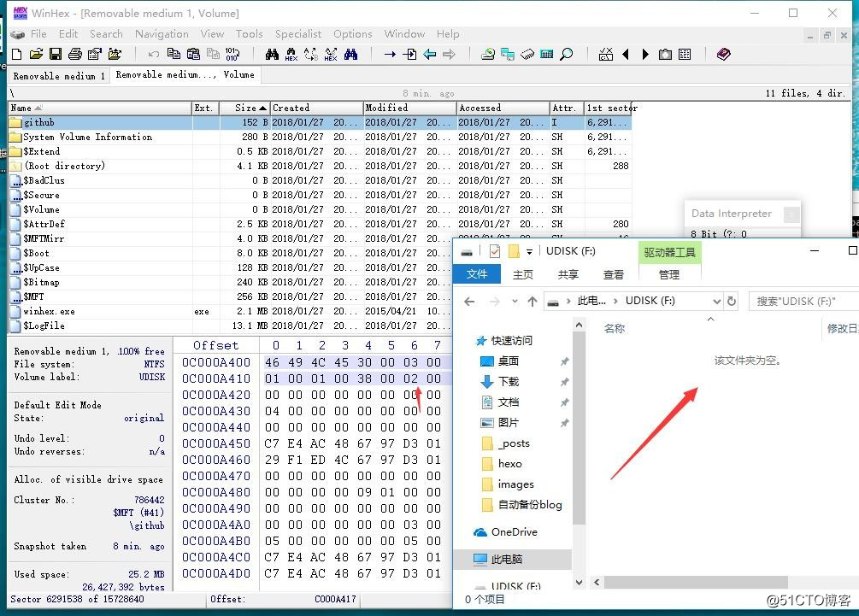Select System Volume Information folder
The height and width of the screenshot is (616, 859).
(x=320, y=137)
